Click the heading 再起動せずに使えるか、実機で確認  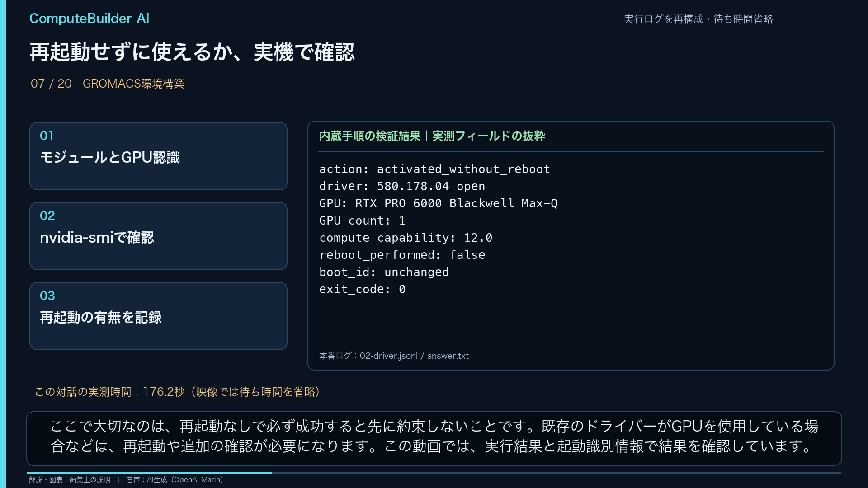(192, 52)
